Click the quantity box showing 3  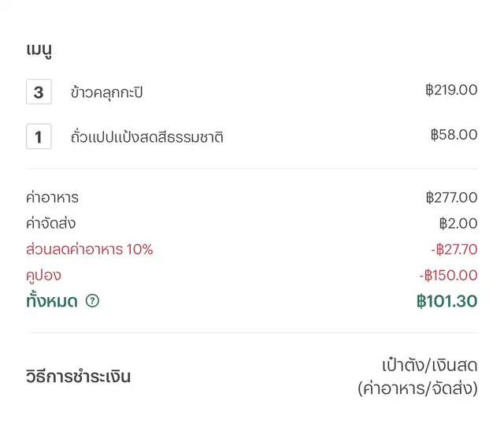[x=39, y=92]
